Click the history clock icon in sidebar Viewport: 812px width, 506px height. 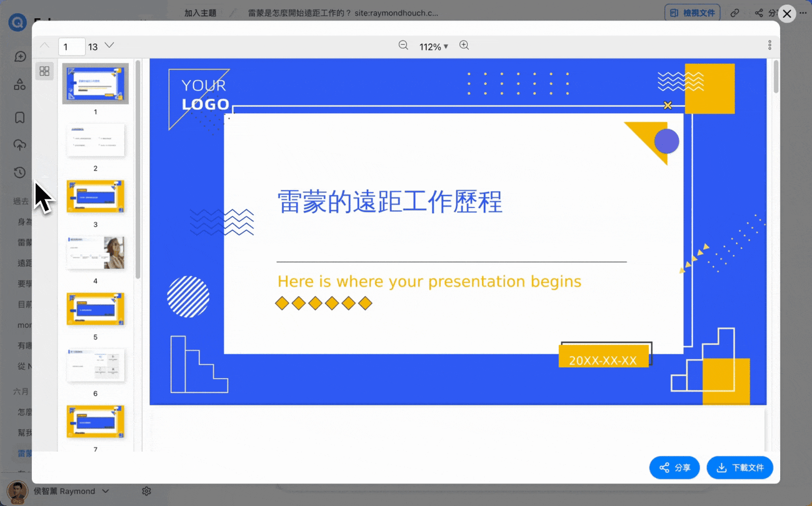point(20,173)
